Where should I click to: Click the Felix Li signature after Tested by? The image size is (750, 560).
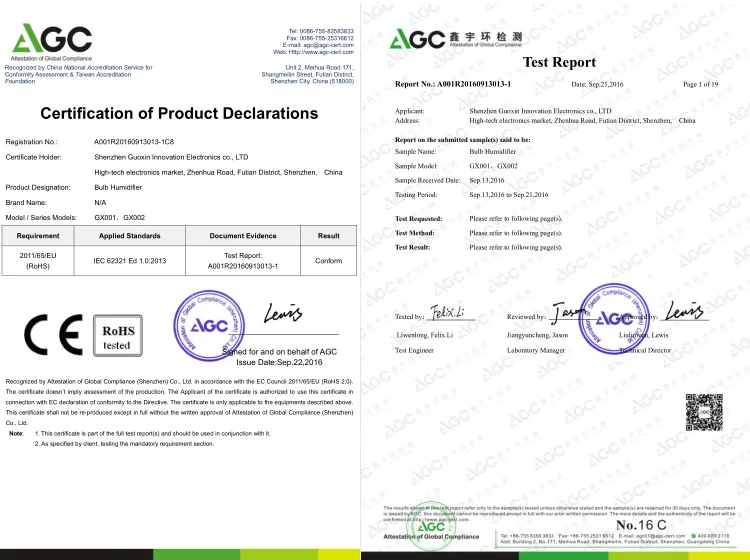pos(447,312)
